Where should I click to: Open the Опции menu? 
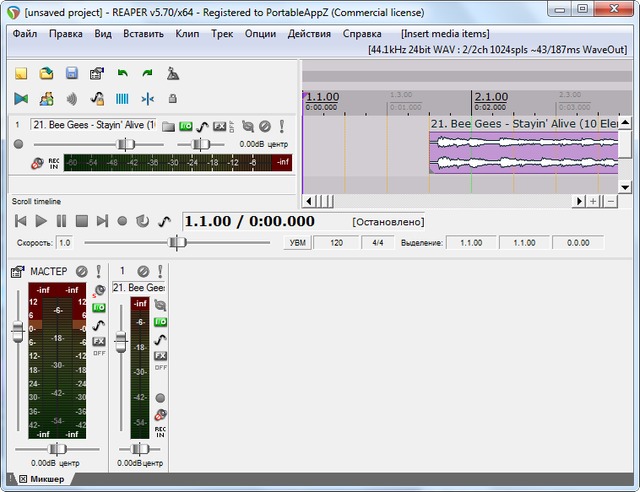(260, 33)
